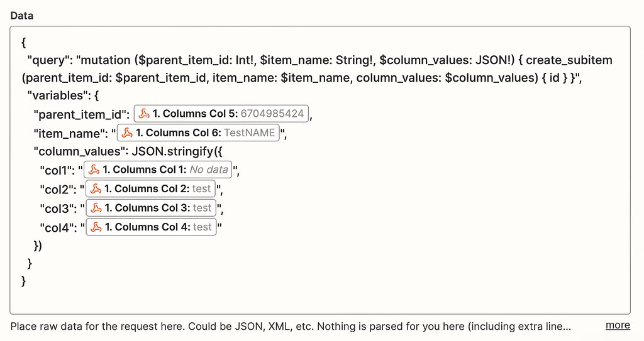Screen dimensions: 644x341
Task: Click the webhook icon in Col 5 pill
Action: tap(144, 114)
